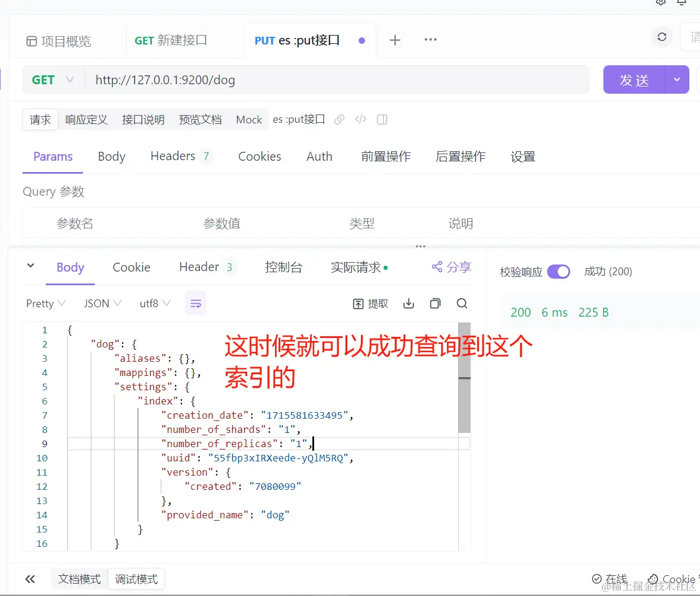Open the 预览文档 tab

(x=200, y=120)
